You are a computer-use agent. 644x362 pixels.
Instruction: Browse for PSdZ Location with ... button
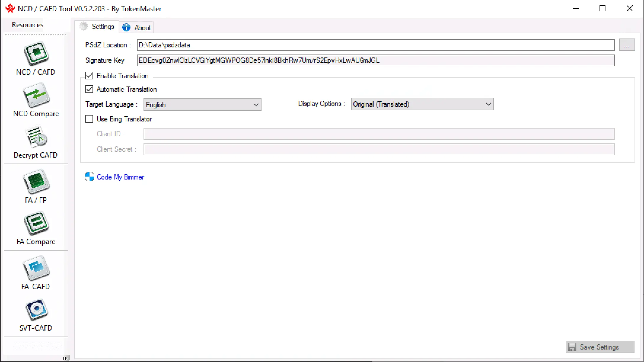627,45
